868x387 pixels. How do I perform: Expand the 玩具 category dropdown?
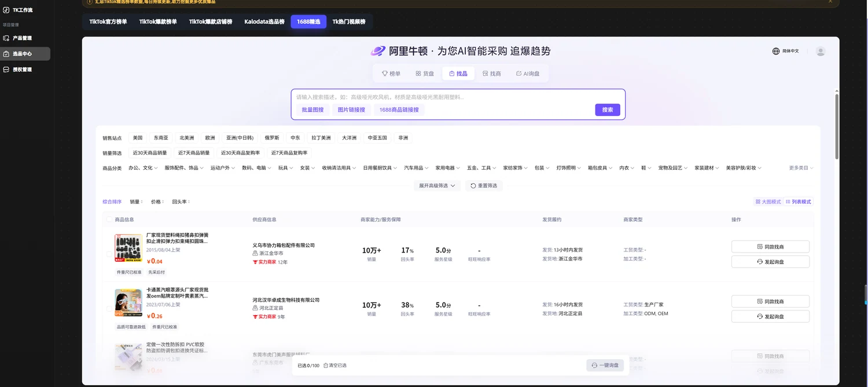pyautogui.click(x=285, y=168)
